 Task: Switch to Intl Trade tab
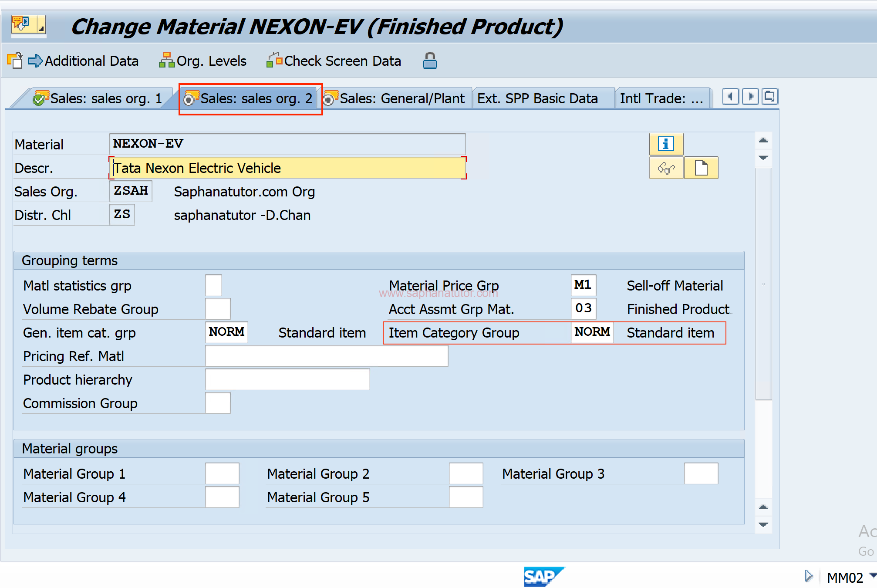point(661,98)
